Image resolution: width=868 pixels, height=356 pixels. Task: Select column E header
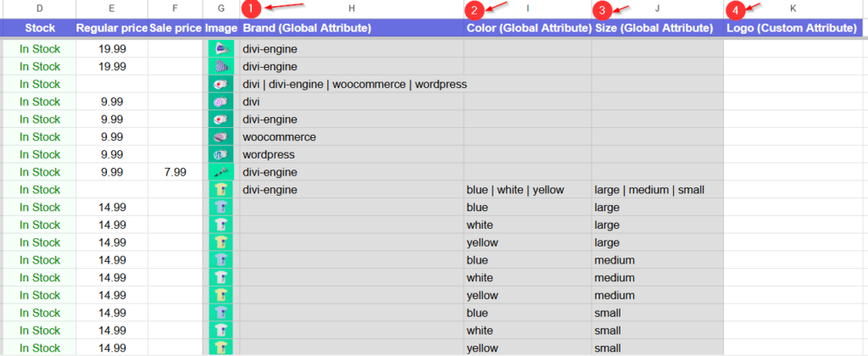112,8
